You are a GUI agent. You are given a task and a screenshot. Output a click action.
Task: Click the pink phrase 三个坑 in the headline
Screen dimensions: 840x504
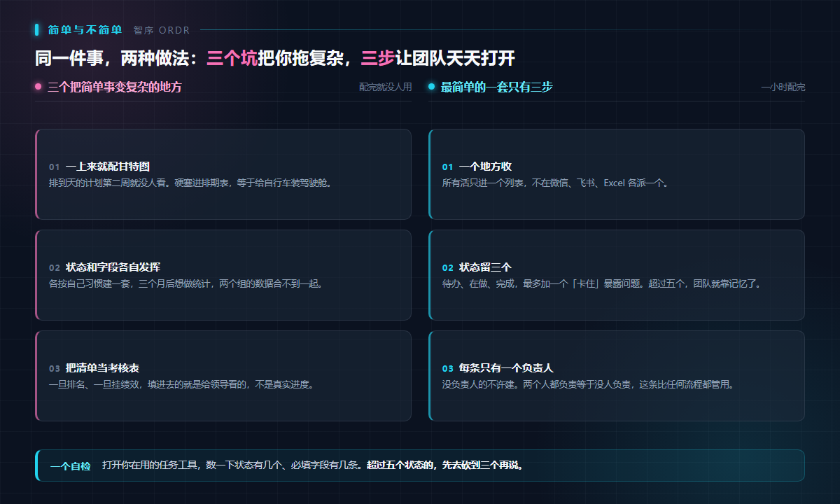point(232,58)
